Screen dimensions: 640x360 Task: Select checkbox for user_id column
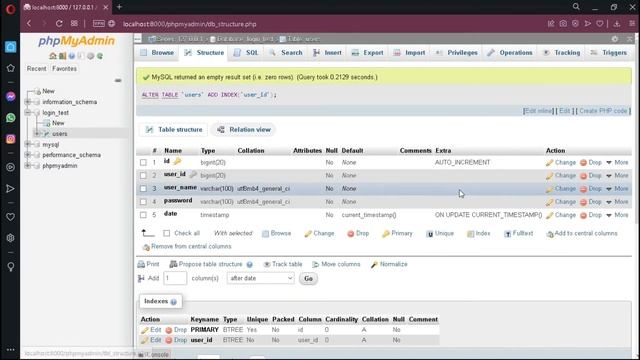143,176
